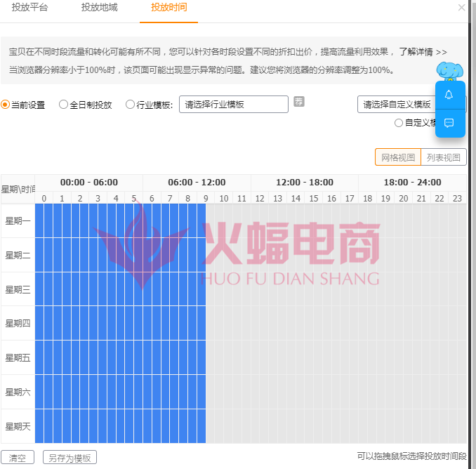Switch to the 投放平台 tab
Image resolution: width=476 pixels, height=469 pixels.
click(x=29, y=8)
